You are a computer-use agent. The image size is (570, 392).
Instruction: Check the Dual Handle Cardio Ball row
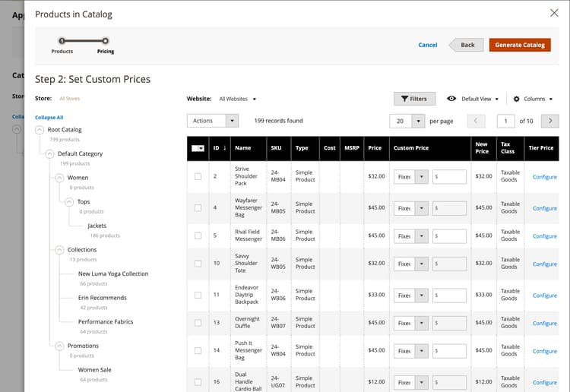198,382
